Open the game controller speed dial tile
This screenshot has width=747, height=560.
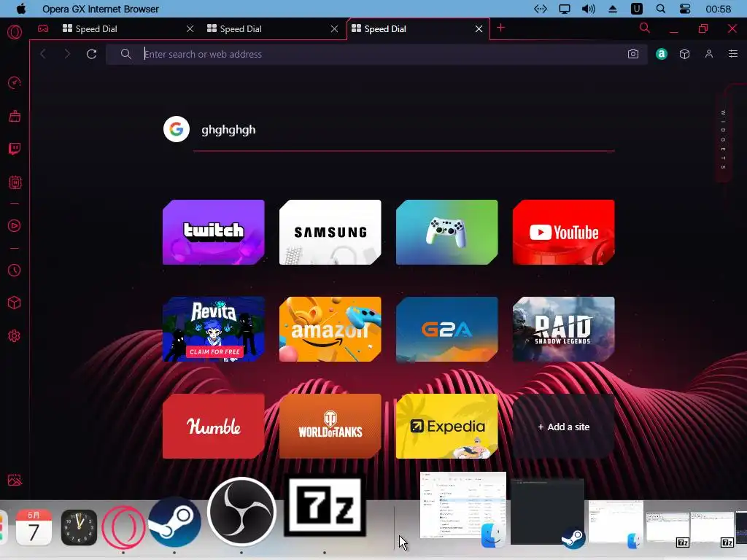coord(447,233)
